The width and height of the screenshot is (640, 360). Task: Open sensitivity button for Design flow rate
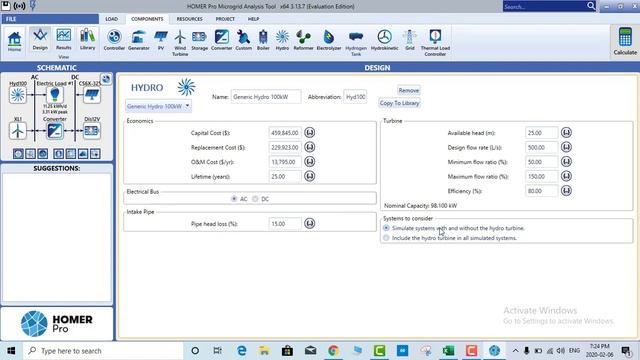click(566, 147)
